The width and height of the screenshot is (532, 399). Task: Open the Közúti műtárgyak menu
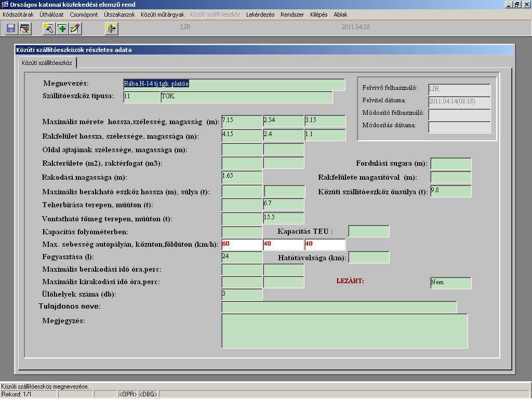pyautogui.click(x=163, y=15)
